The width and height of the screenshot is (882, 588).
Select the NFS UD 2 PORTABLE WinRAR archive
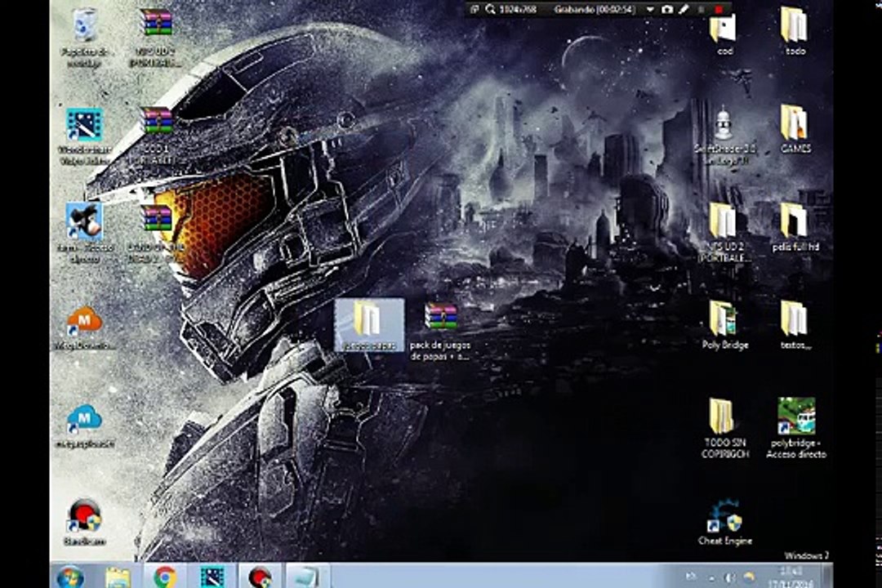click(156, 37)
